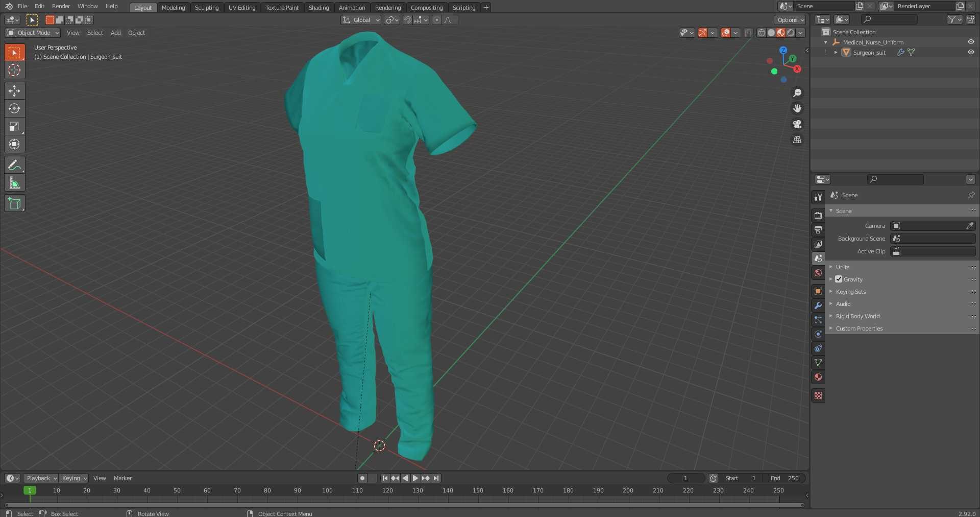
Task: Click the play animation button
Action: coord(415,478)
